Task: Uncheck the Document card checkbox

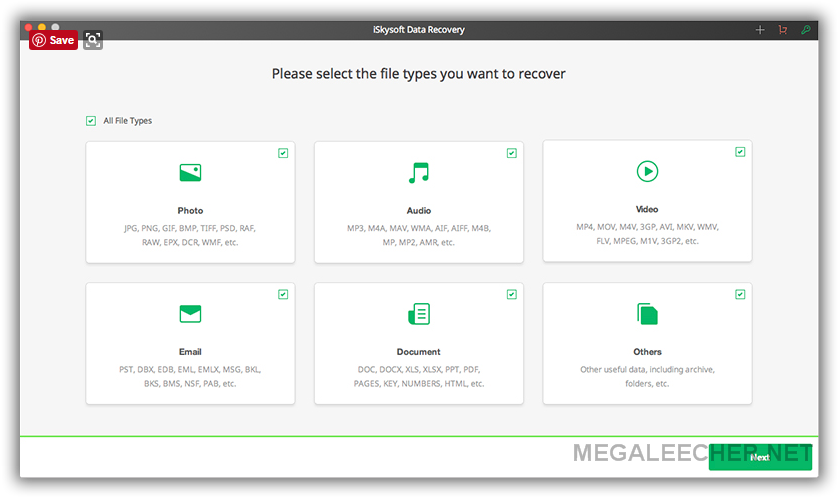Action: (x=512, y=295)
